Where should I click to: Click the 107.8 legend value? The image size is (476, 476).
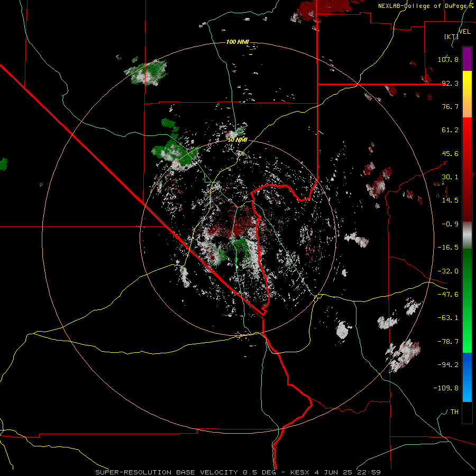click(x=448, y=59)
